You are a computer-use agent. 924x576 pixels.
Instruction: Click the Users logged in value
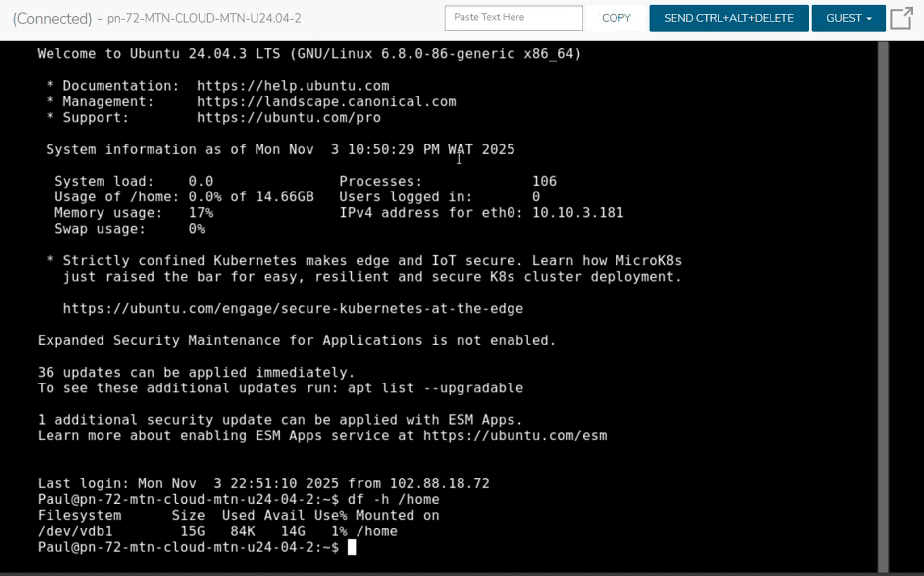(x=536, y=197)
